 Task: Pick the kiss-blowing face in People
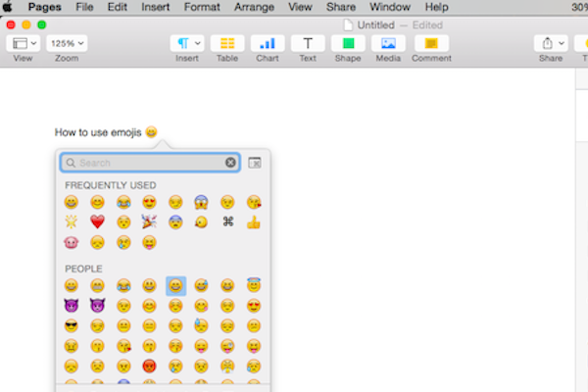point(123,346)
